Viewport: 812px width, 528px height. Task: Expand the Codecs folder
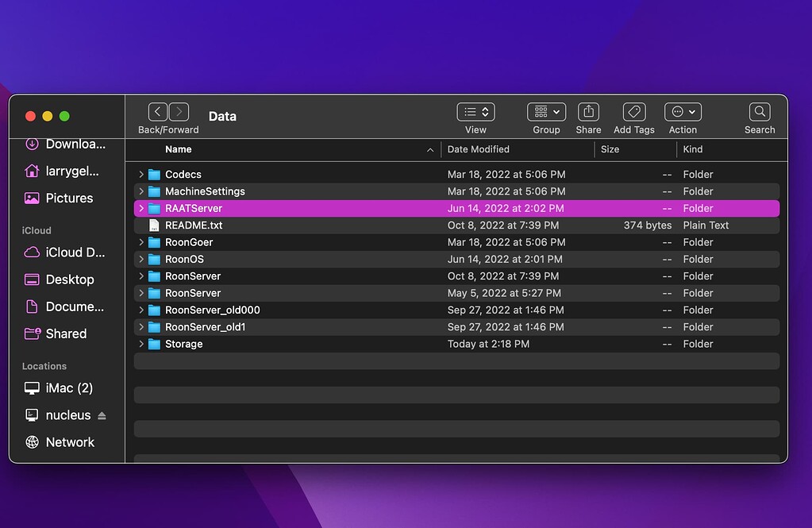point(140,175)
